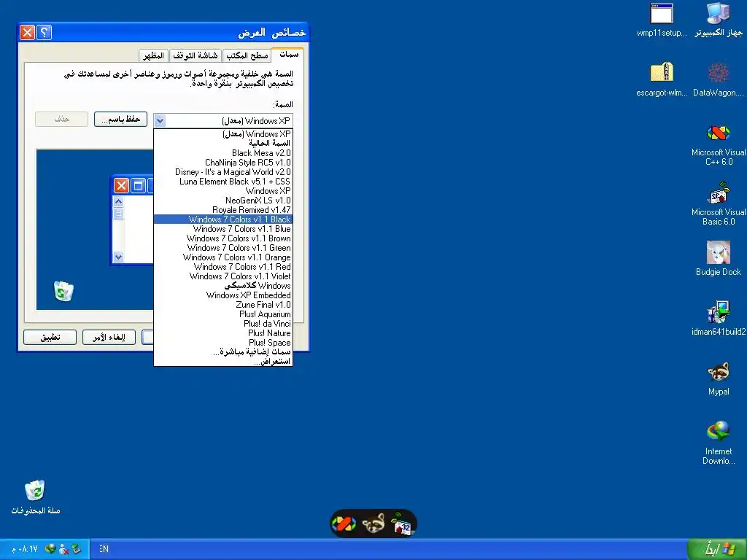The height and width of the screenshot is (560, 747).
Task: Select Windows 7 Colors v1.1 Black
Action: click(223, 219)
